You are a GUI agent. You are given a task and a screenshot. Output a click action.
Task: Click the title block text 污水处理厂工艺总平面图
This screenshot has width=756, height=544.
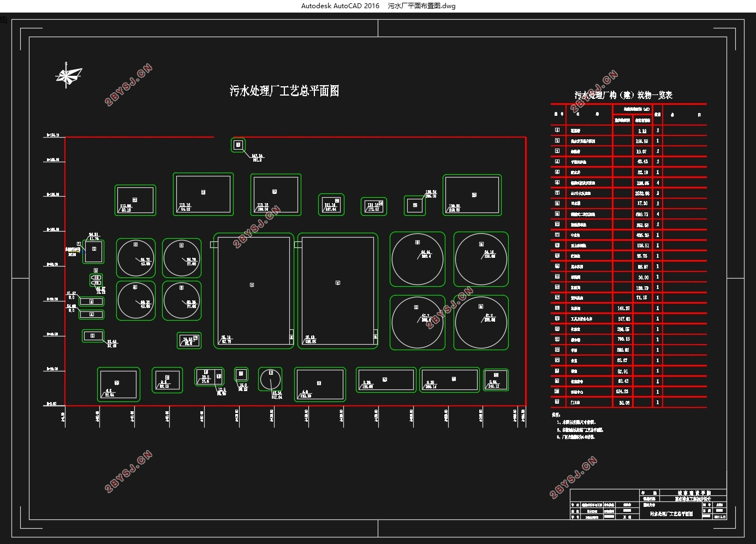pyautogui.click(x=671, y=514)
